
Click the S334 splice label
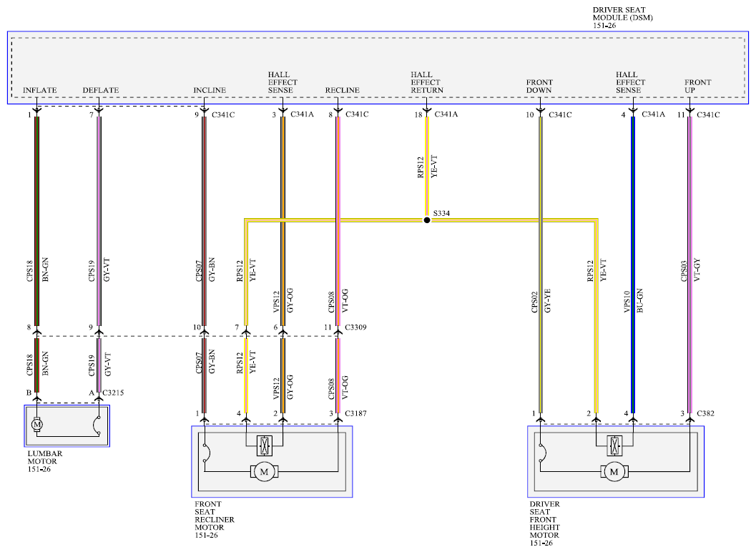(441, 213)
